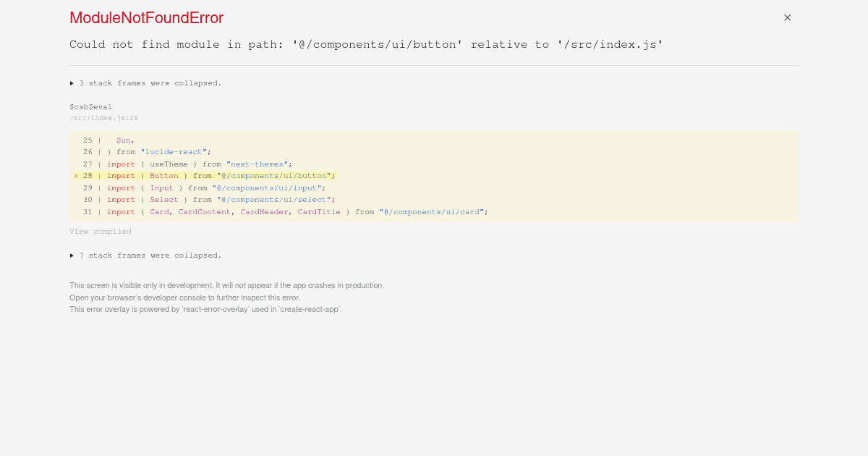Click the Input import on line 29
The image size is (868, 456).
(x=161, y=187)
